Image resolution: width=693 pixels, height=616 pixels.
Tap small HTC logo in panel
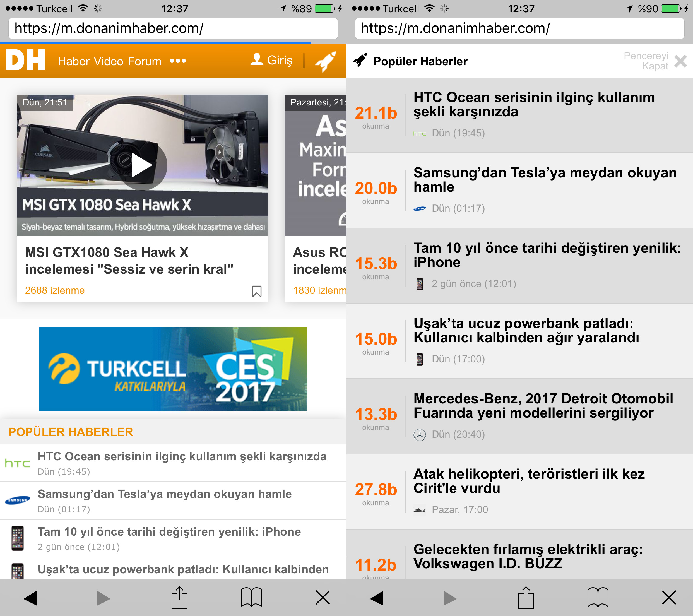point(420,134)
